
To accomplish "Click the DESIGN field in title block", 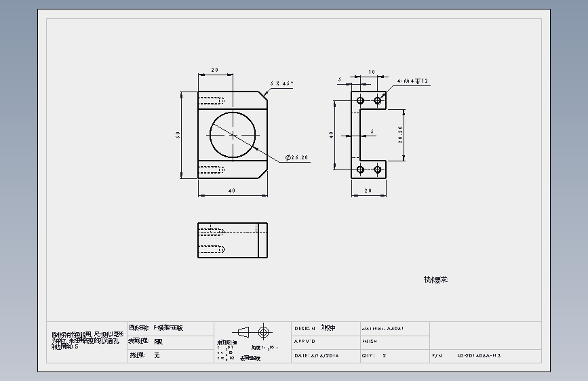I will tap(326, 329).
